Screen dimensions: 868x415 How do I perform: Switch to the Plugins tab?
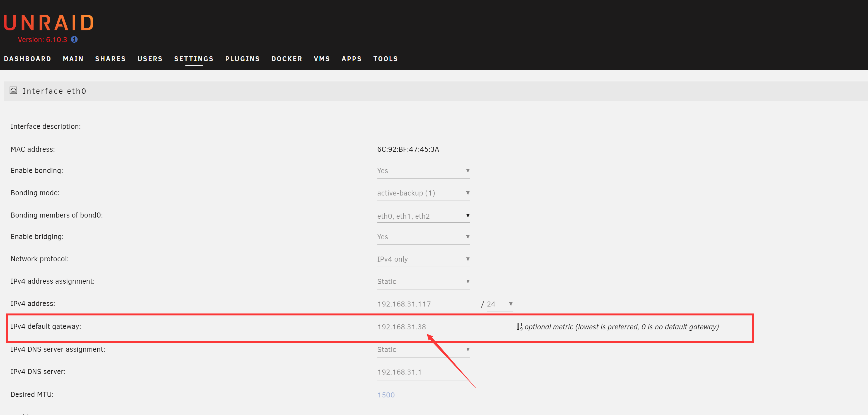coord(242,59)
